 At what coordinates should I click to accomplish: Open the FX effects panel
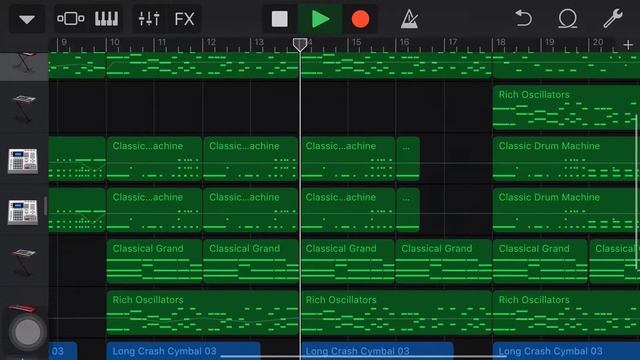[x=184, y=19]
